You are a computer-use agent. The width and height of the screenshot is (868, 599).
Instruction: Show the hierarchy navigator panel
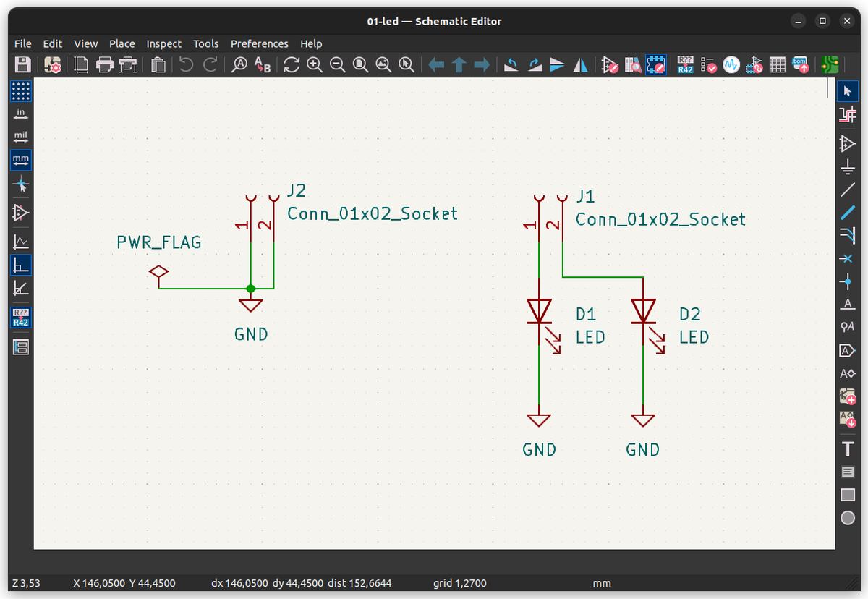(21, 347)
